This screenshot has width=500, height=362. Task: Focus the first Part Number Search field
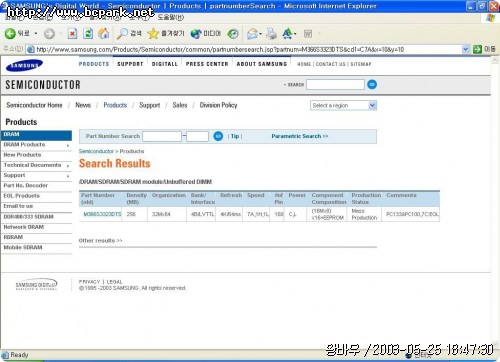pyautogui.click(x=162, y=136)
